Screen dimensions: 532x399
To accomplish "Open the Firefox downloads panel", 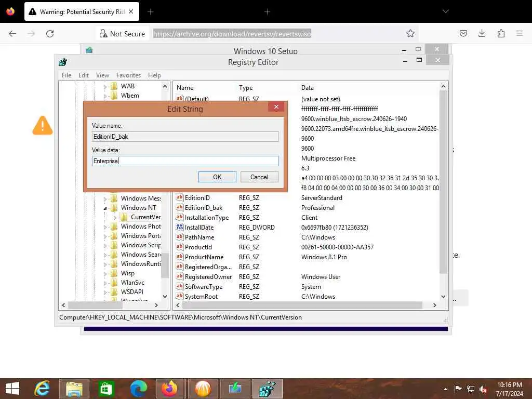I will click(x=482, y=33).
